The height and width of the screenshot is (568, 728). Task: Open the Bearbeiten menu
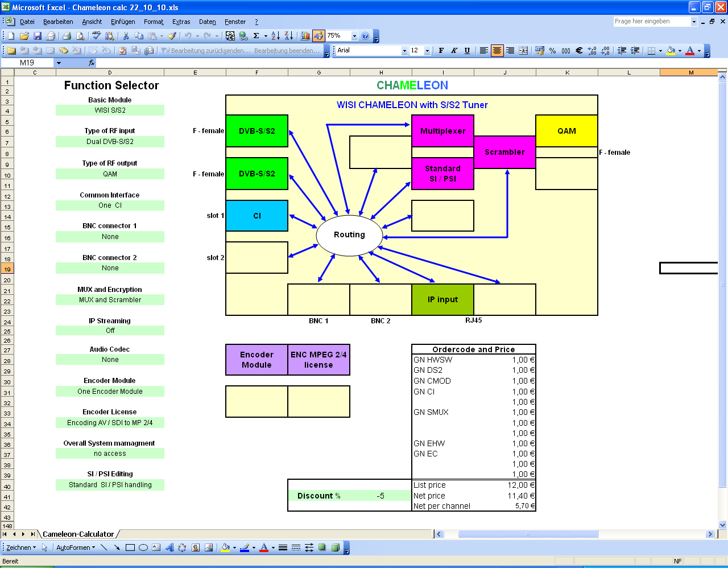pos(58,22)
